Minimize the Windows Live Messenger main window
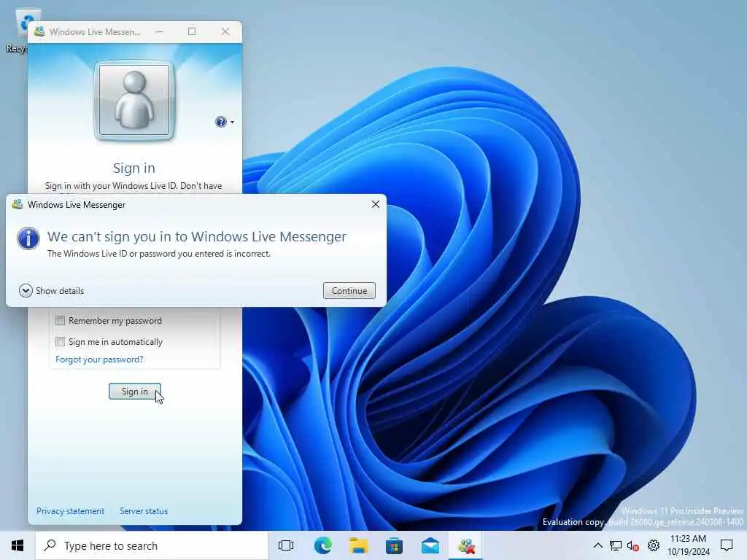The width and height of the screenshot is (747, 560). tap(159, 31)
